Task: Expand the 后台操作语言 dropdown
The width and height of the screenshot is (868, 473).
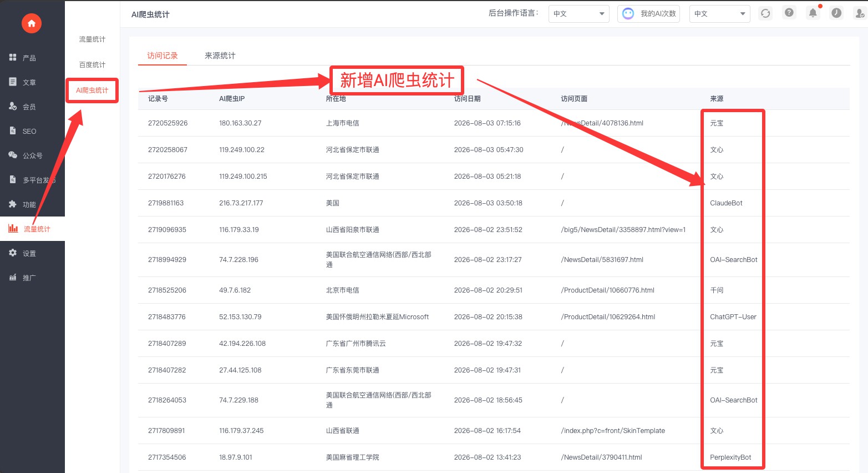Action: 578,13
